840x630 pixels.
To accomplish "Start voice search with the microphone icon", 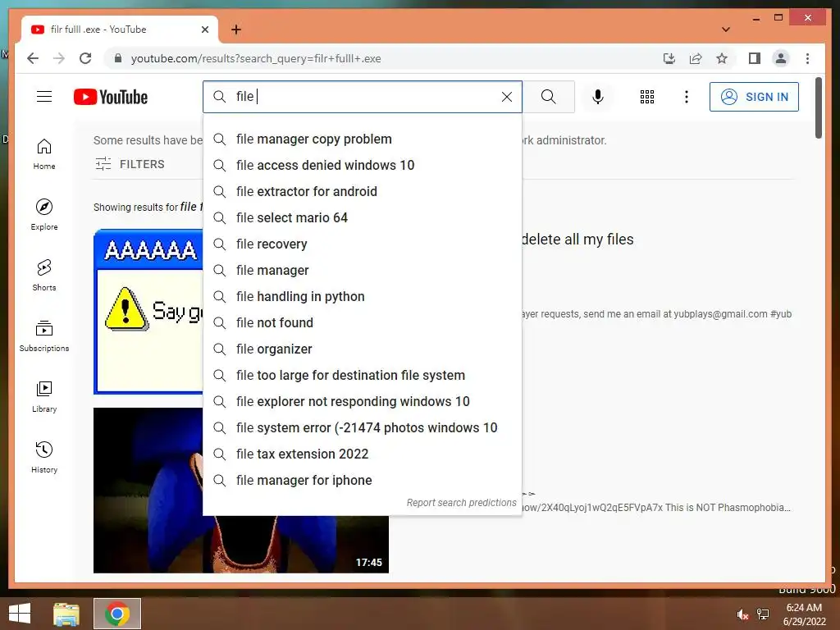I will [598, 97].
